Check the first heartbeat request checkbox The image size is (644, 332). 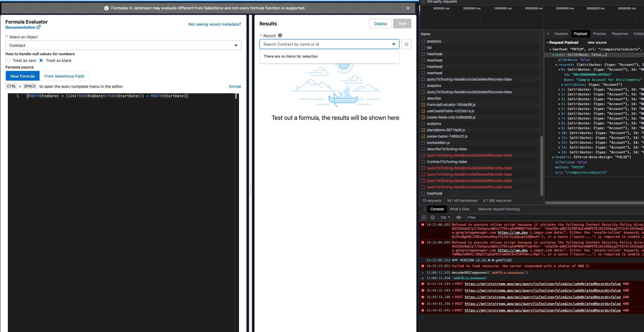tap(424, 54)
